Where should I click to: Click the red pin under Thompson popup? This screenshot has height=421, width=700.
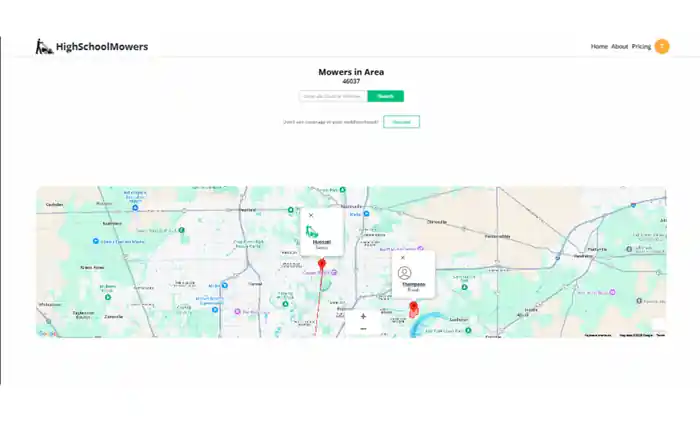[413, 307]
